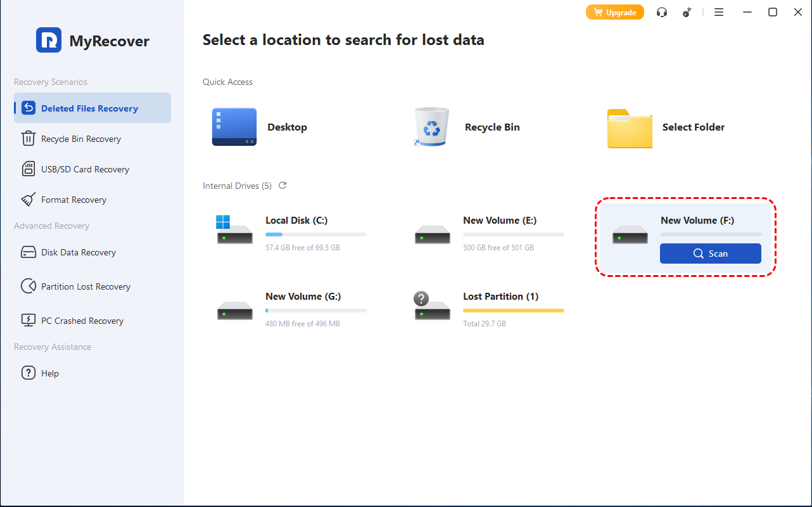Click New Volume (F:) drive icon
Image resolution: width=812 pixels, height=507 pixels.
[x=630, y=235]
